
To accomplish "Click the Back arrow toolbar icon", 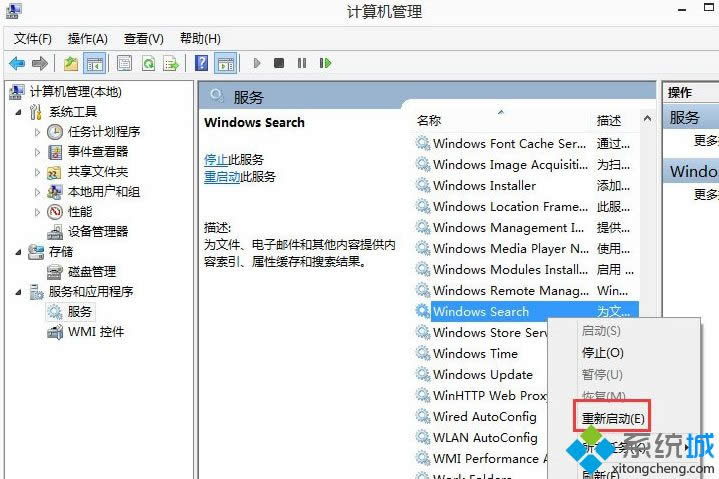I will coord(17,63).
